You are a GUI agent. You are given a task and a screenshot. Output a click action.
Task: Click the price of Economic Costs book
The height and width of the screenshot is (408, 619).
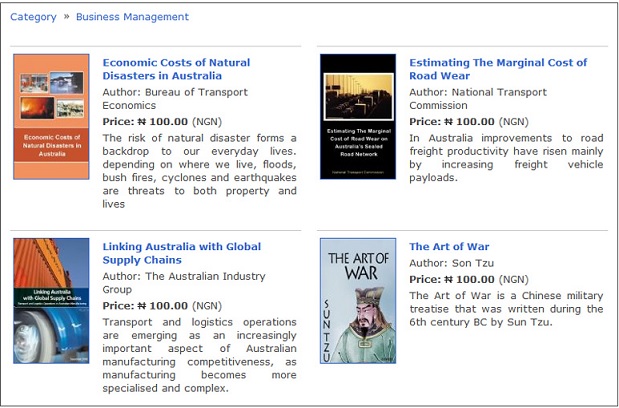[162, 121]
